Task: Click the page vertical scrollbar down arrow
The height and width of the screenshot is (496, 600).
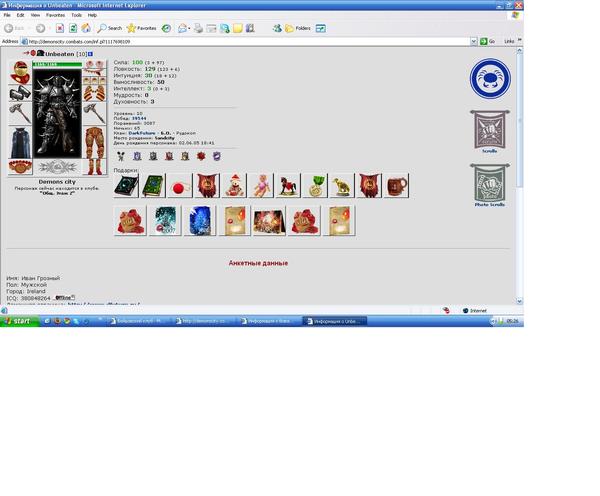Action: pos(519,301)
